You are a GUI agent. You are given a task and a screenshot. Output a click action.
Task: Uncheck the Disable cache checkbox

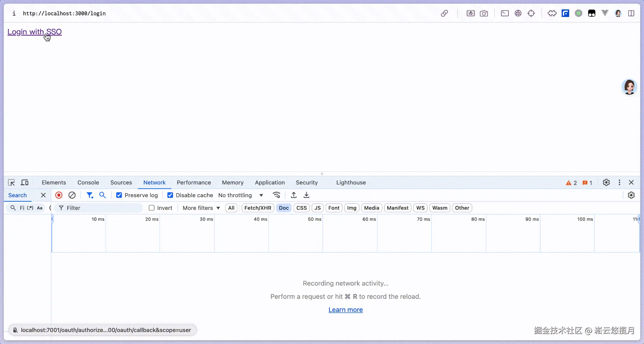[x=170, y=195]
